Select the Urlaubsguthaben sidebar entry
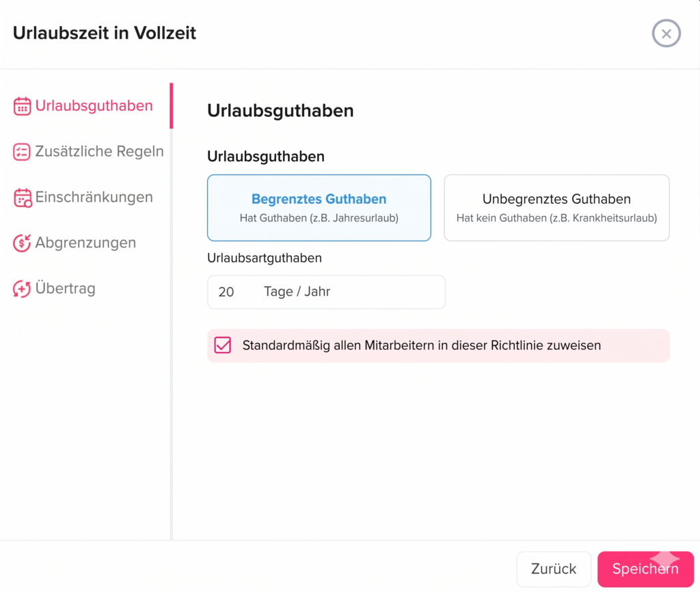The width and height of the screenshot is (700, 594). click(93, 106)
